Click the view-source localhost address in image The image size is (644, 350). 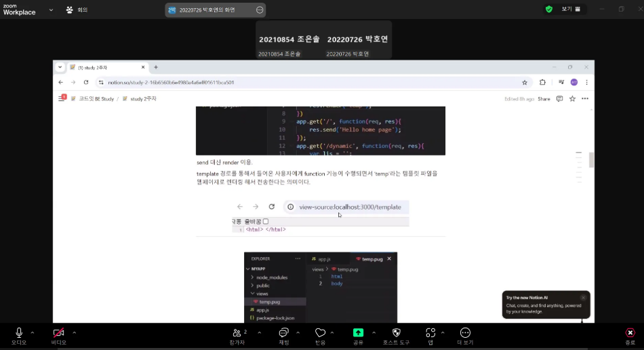tap(350, 207)
